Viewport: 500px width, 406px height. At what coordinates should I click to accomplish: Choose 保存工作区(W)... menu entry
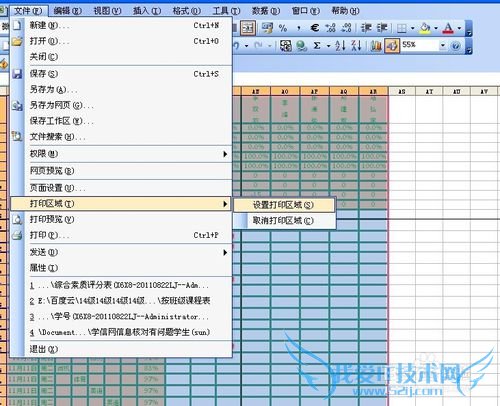(x=121, y=121)
